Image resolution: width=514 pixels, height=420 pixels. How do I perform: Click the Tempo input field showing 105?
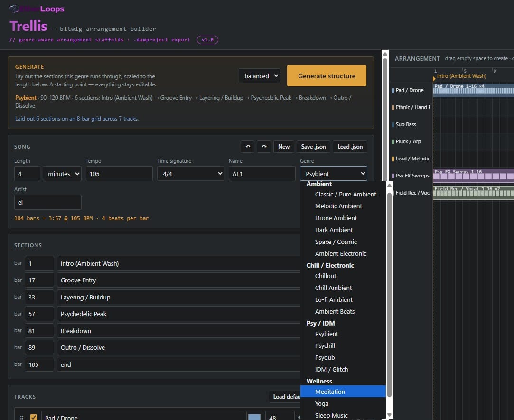pos(119,174)
